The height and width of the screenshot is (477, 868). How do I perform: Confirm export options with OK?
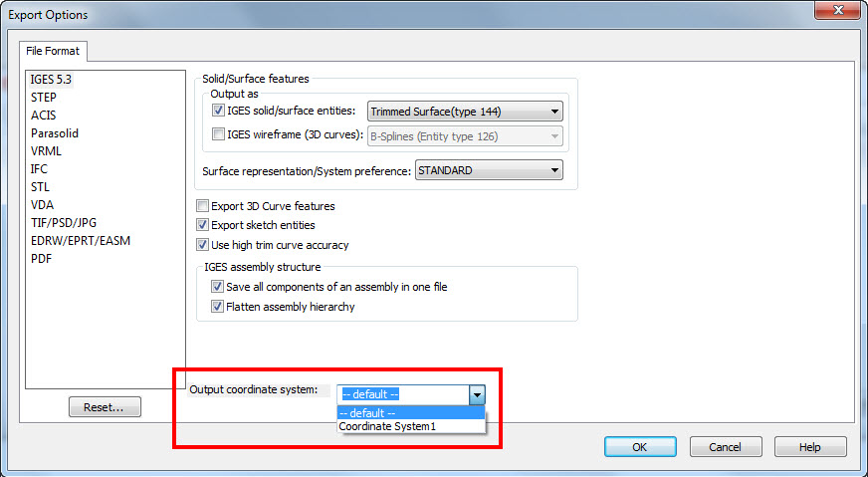[640, 447]
